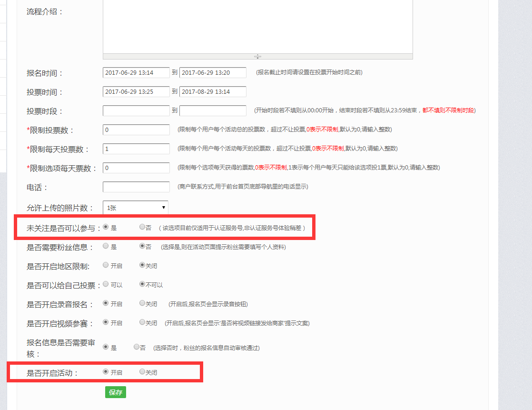The image size is (532, 410).
Task: Turn off 视频参赛 by choosing 关闭
Action: pyautogui.click(x=141, y=322)
